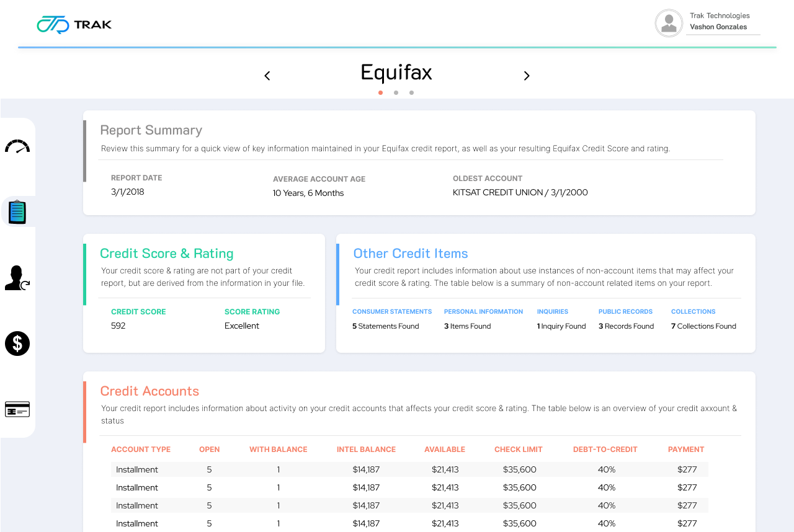Click the WITH BALANCE column header
794x532 pixels.
tap(279, 450)
